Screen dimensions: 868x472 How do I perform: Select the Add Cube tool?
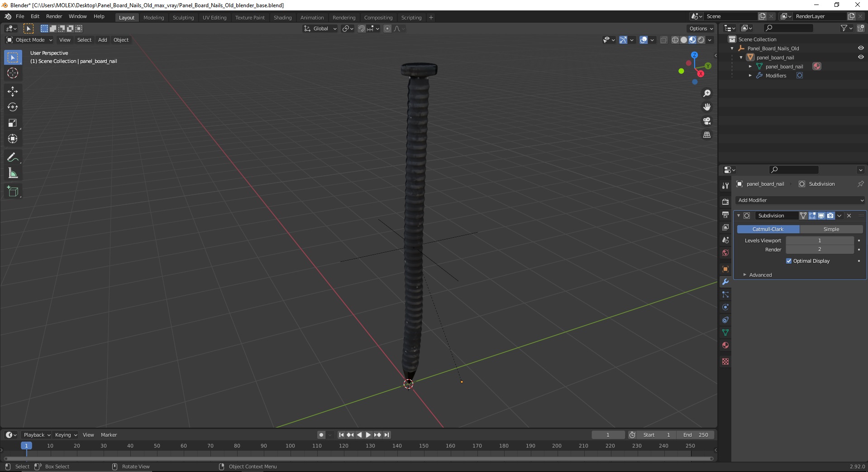pyautogui.click(x=13, y=192)
